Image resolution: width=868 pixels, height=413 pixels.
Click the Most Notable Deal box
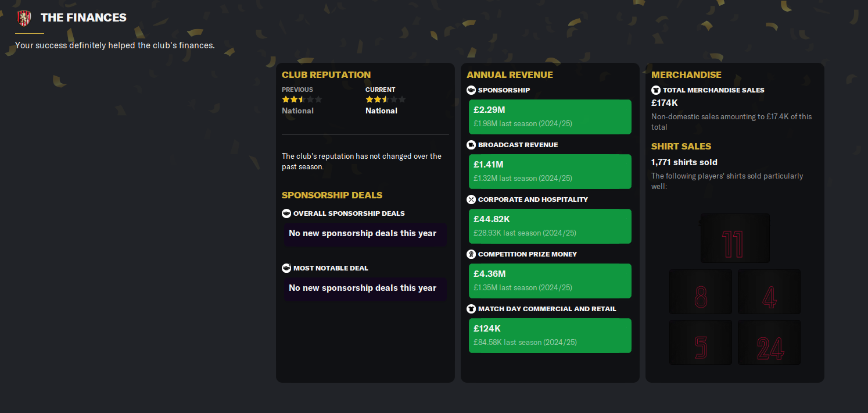tap(365, 289)
